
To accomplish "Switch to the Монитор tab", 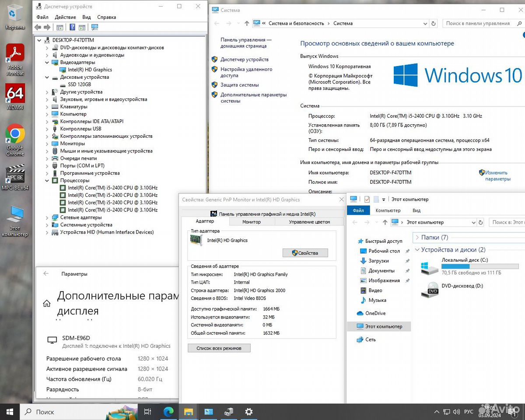I will click(x=252, y=222).
